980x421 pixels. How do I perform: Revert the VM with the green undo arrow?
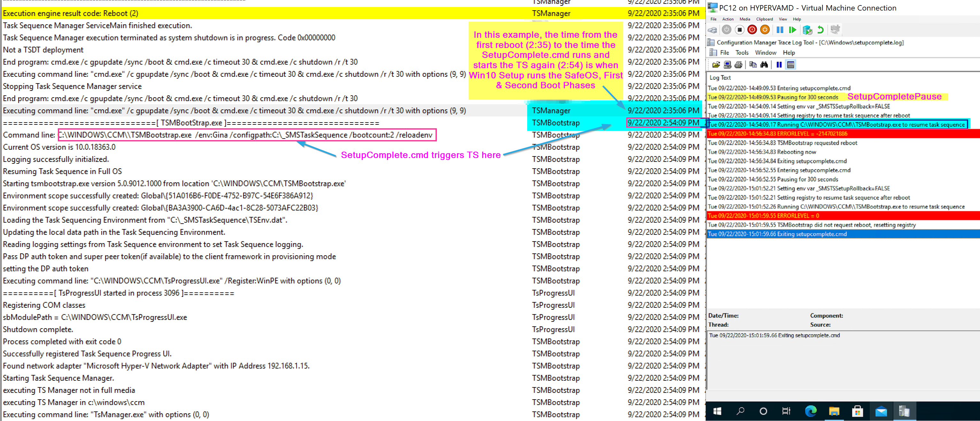(x=821, y=30)
